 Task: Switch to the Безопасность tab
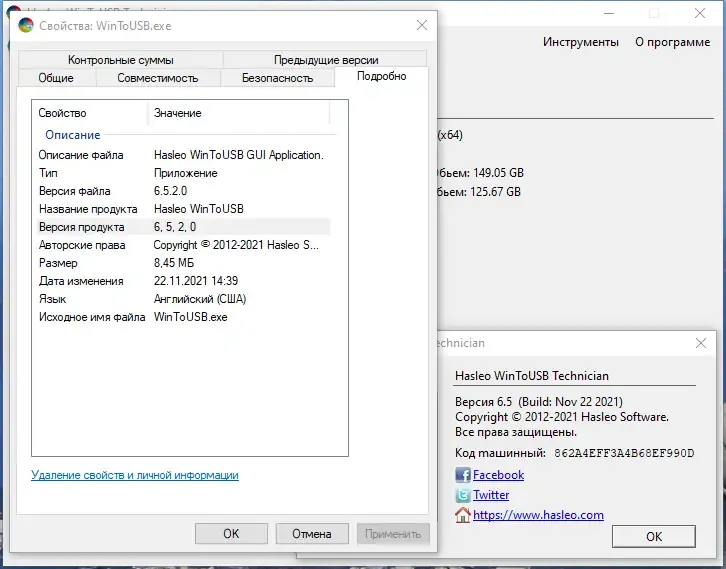pyautogui.click(x=277, y=78)
